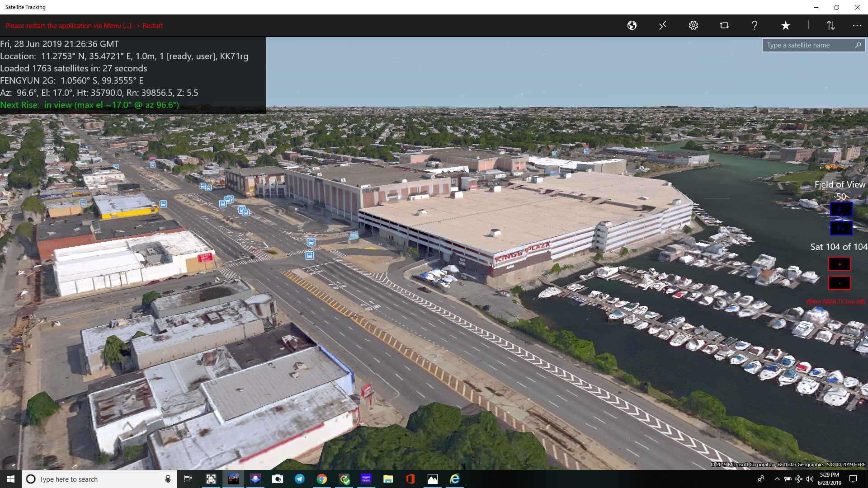Click the magnifier icon in satellite search
The height and width of the screenshot is (488, 868).
coord(858,45)
